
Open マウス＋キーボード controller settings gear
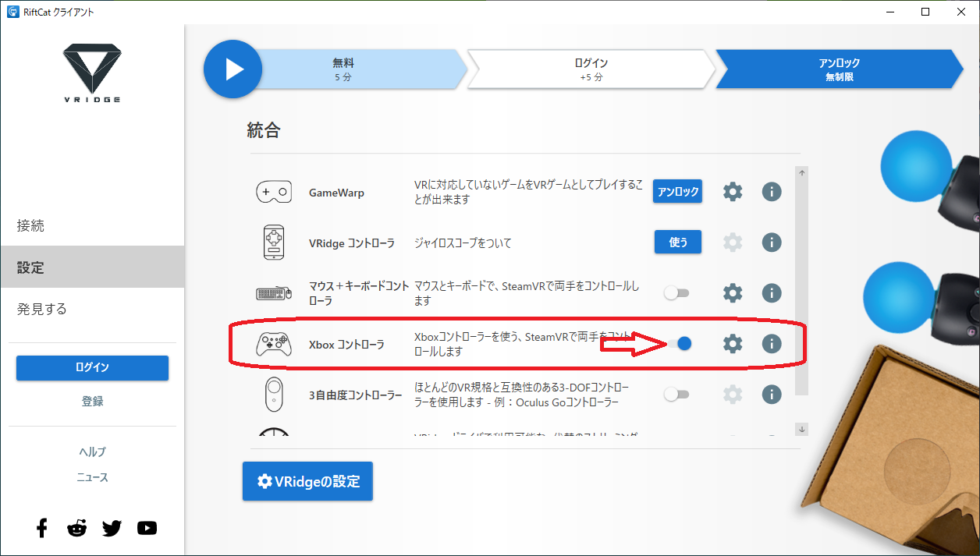point(732,293)
